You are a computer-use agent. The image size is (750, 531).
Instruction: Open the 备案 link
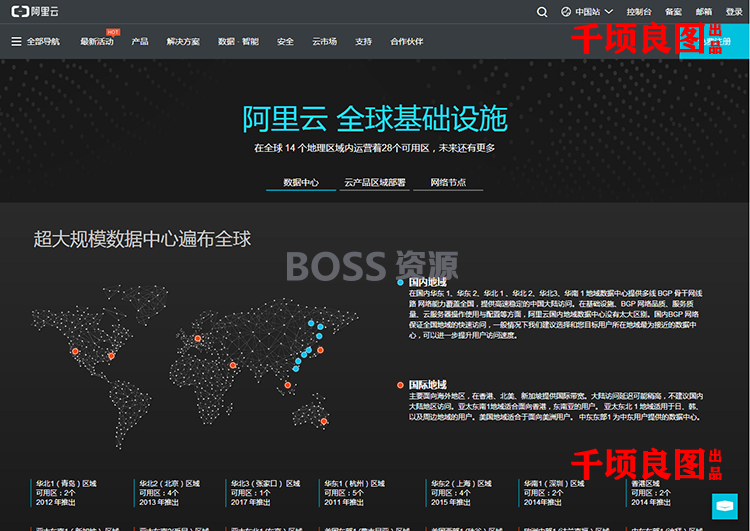point(673,12)
